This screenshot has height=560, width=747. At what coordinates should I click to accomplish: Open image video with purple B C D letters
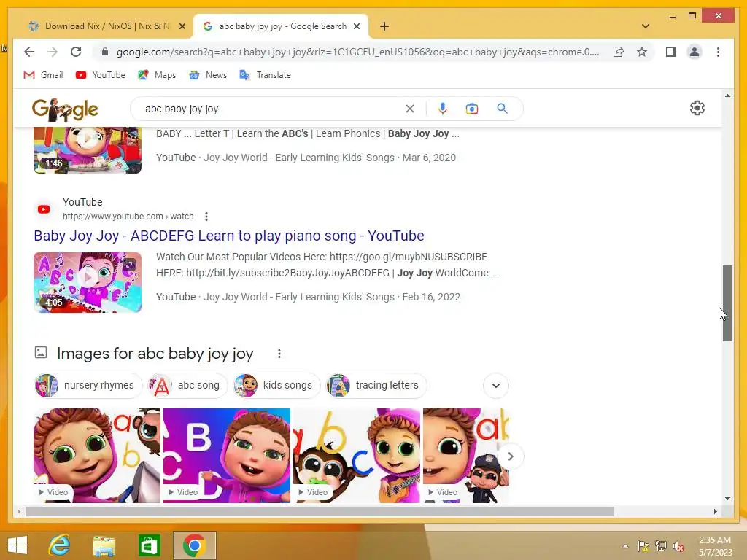coord(227,455)
